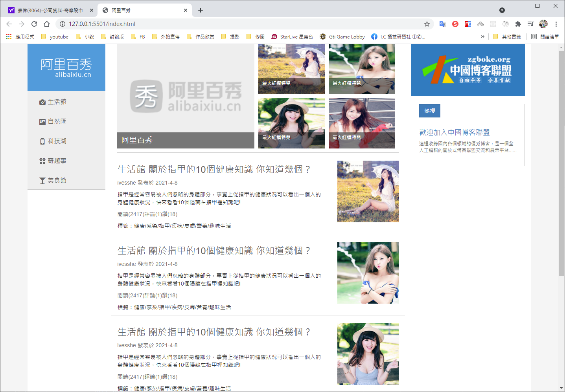Click second article's crossed-arms girl image

368,273
